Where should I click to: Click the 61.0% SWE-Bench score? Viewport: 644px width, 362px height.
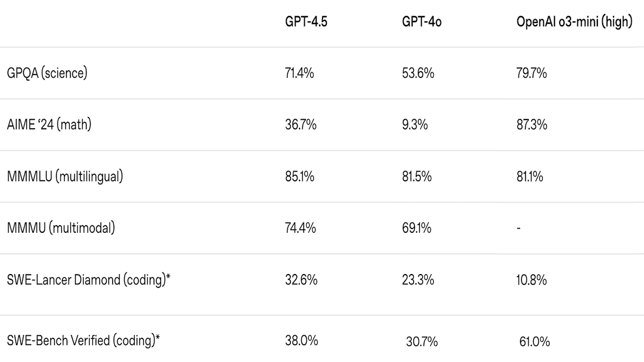click(x=535, y=341)
